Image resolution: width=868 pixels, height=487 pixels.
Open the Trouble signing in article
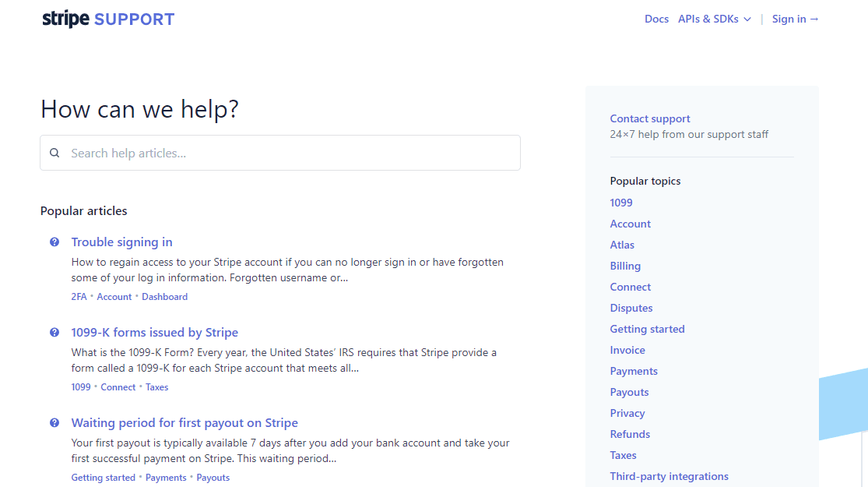(122, 242)
